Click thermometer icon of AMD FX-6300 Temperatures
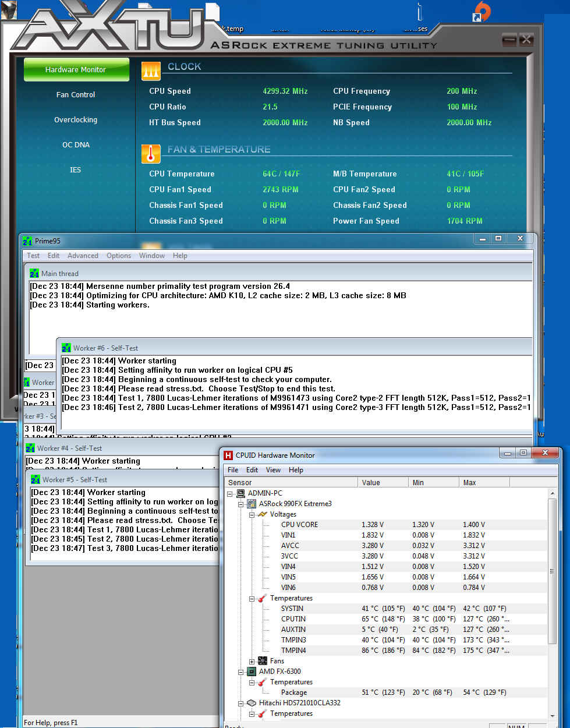Image resolution: width=570 pixels, height=728 pixels. point(263,682)
